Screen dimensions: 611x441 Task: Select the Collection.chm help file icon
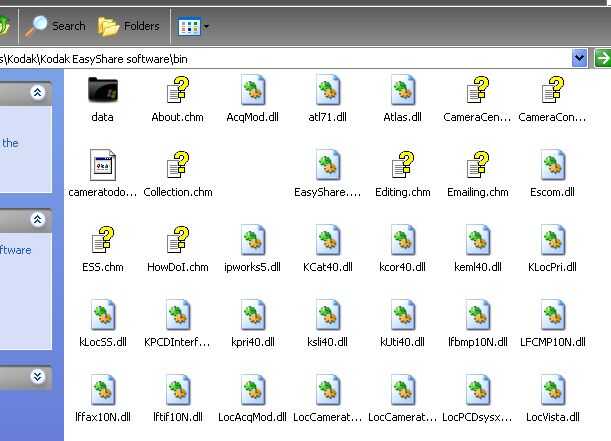point(178,165)
